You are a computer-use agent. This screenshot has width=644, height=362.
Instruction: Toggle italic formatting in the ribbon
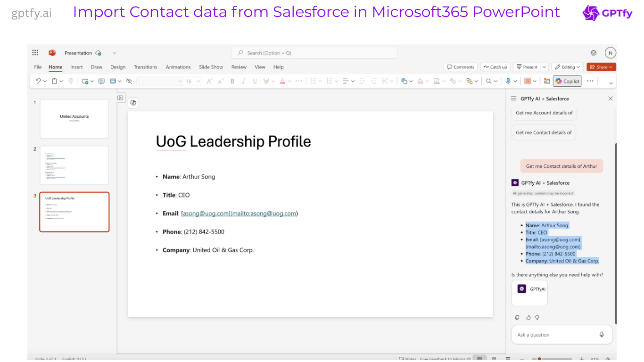[x=244, y=81]
